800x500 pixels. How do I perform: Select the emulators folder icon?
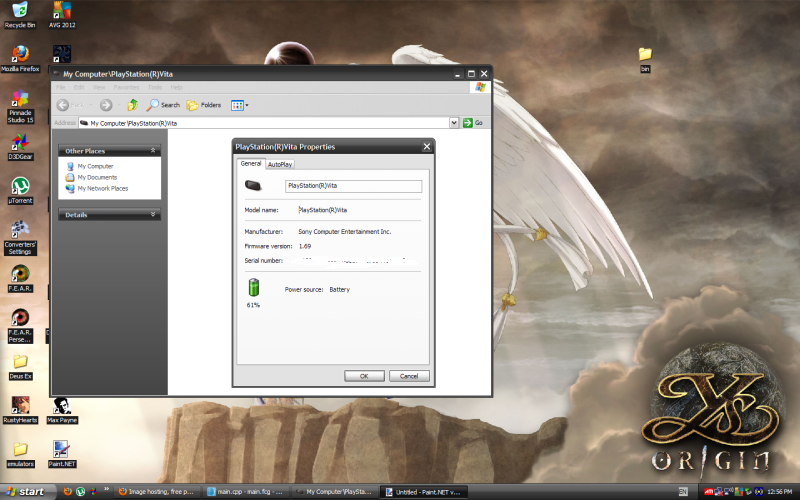(x=20, y=455)
